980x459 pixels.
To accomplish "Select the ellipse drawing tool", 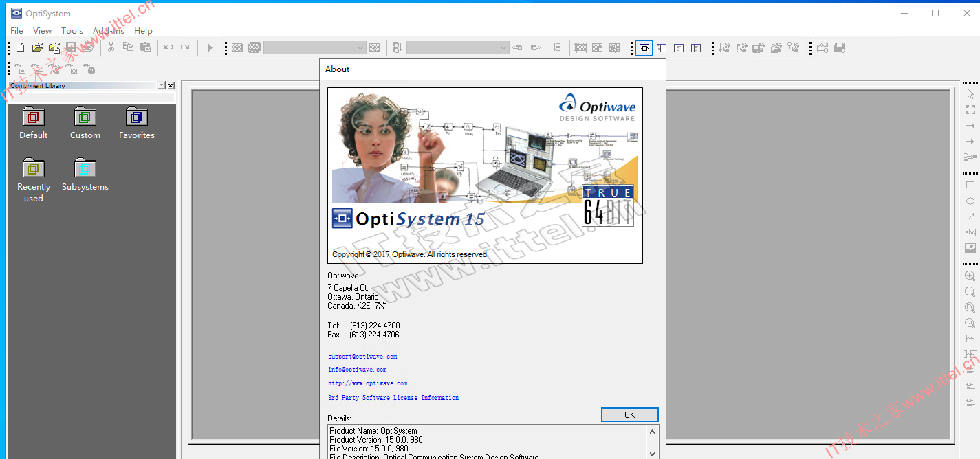I will pos(970,201).
